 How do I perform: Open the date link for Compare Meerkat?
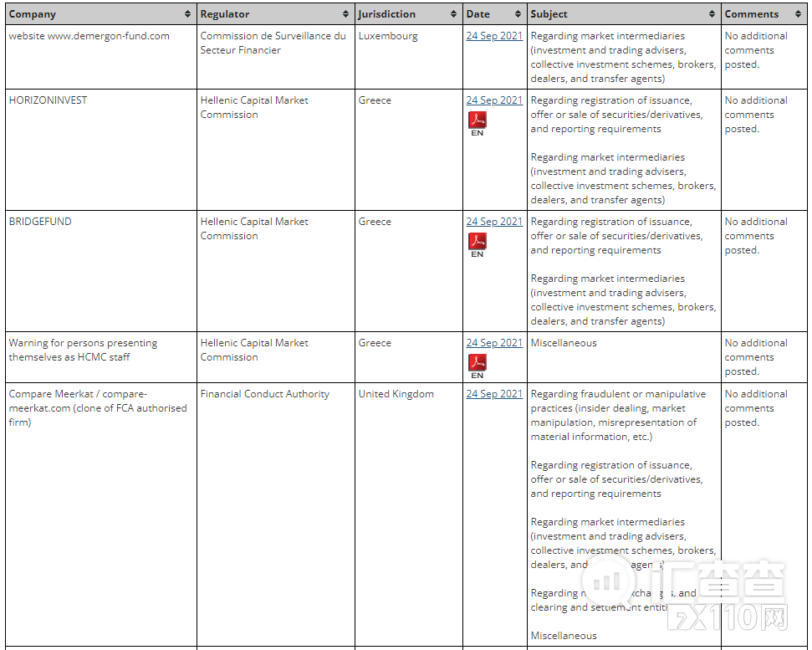tap(494, 394)
